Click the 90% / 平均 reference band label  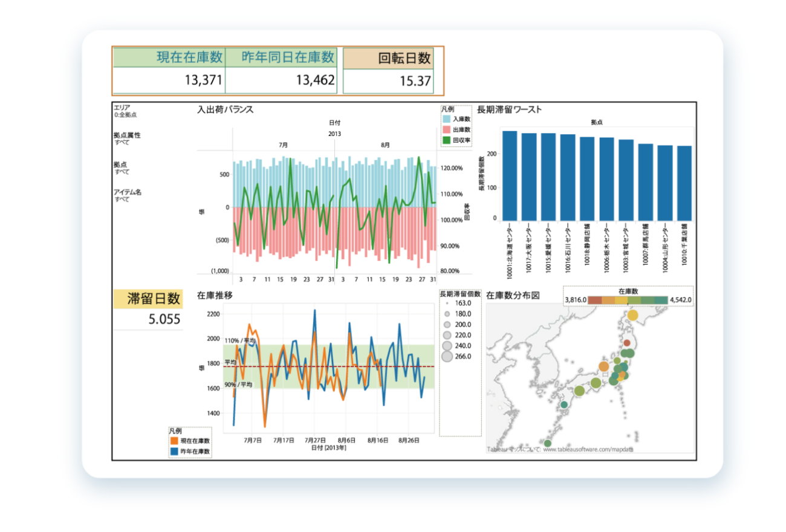click(x=238, y=384)
